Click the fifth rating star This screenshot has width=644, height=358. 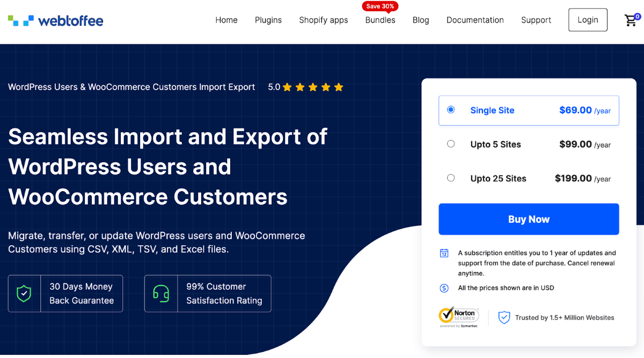pyautogui.click(x=339, y=86)
